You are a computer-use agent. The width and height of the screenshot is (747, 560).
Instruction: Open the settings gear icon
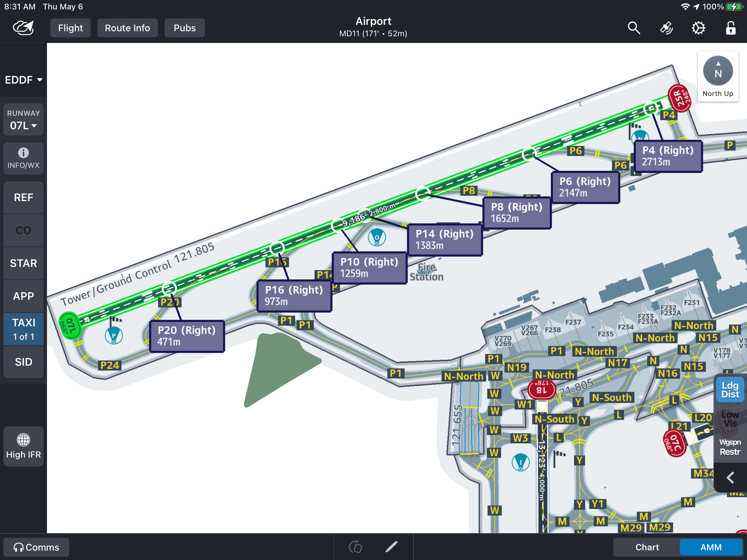click(x=698, y=28)
